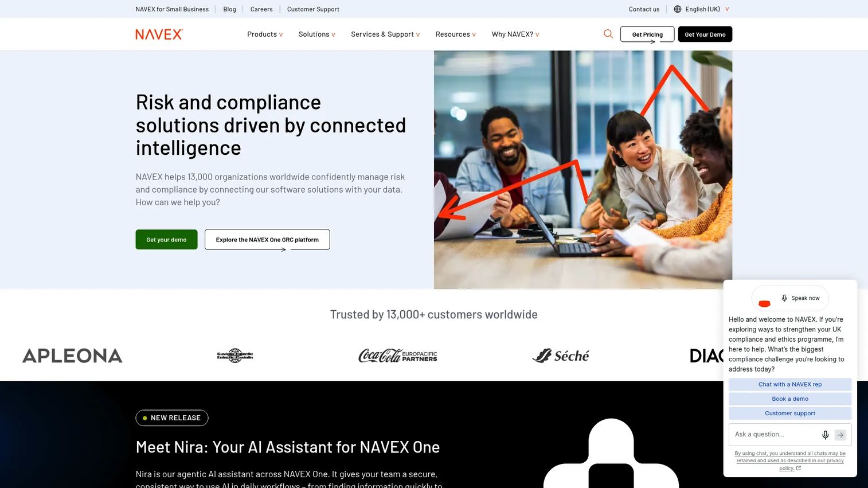Click the hero team photo
This screenshot has height=488, width=868.
click(x=583, y=170)
